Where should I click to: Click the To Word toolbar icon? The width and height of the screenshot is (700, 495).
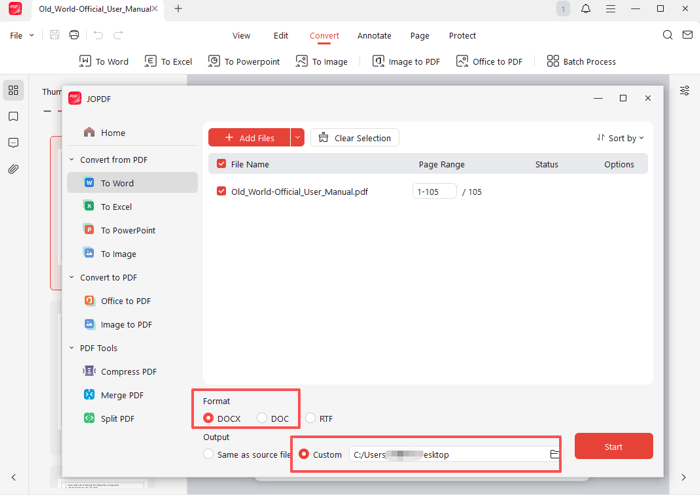pos(85,61)
